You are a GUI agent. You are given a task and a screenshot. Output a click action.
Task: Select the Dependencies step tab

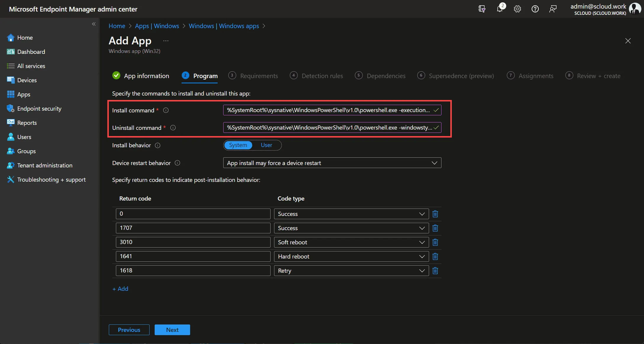coord(380,76)
